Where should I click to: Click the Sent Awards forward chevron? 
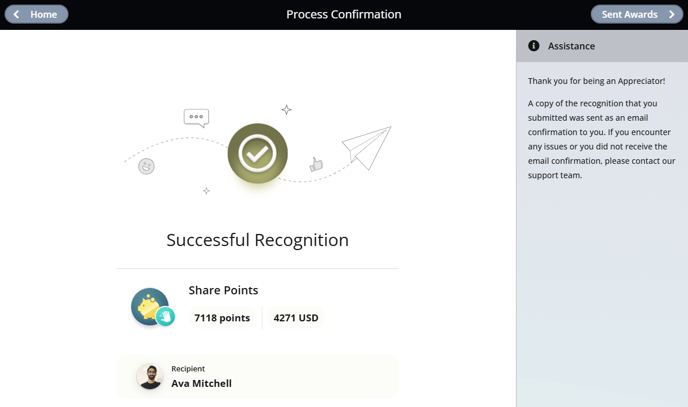672,14
